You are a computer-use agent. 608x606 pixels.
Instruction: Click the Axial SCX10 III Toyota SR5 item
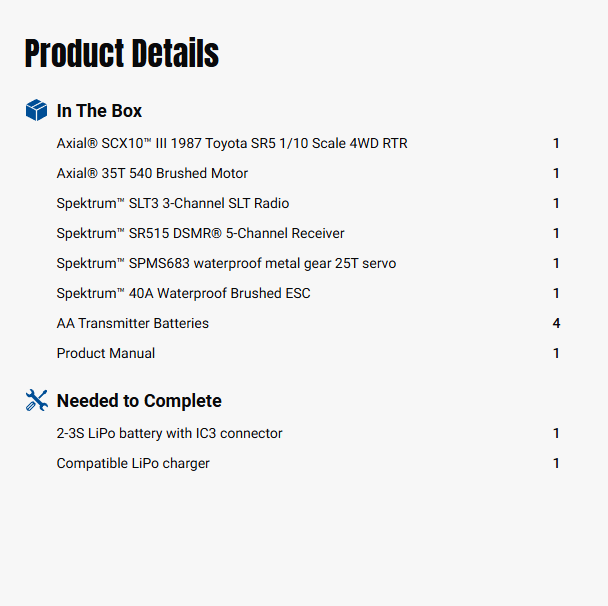click(x=232, y=144)
